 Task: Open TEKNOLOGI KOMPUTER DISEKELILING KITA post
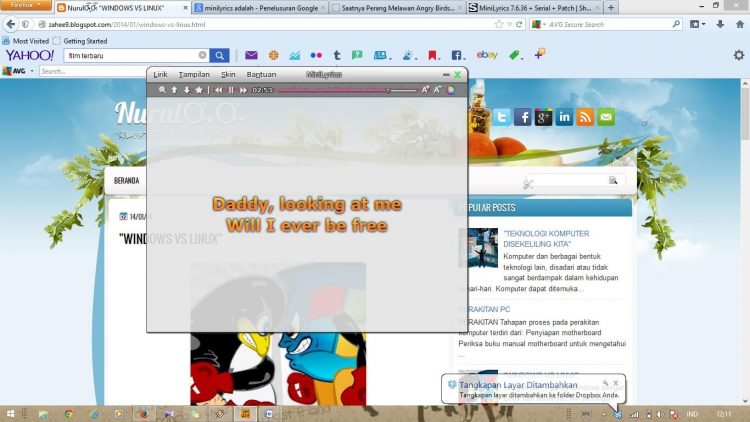[546, 239]
